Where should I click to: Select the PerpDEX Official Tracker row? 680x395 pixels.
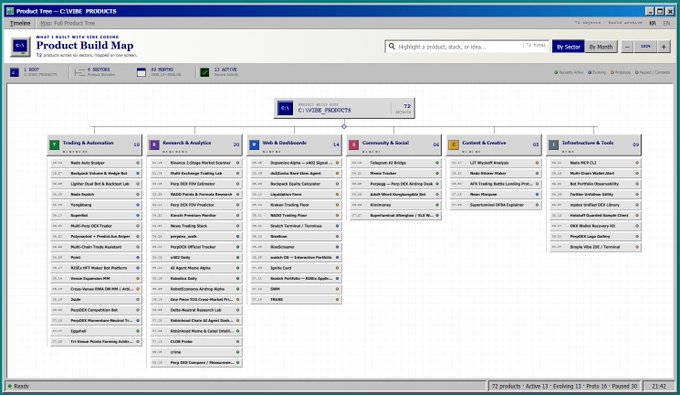[x=196, y=247]
